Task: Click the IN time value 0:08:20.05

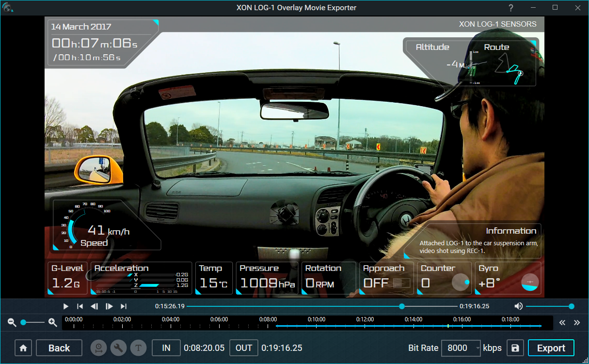Action: (204, 348)
